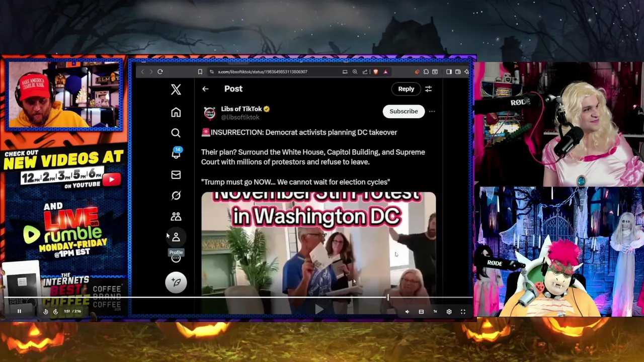The image size is (644, 362).
Task: Open the Messages envelope icon
Action: pyautogui.click(x=176, y=174)
